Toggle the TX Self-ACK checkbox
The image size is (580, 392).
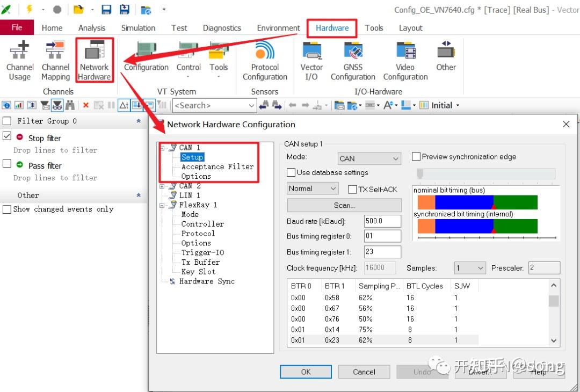pyautogui.click(x=352, y=190)
